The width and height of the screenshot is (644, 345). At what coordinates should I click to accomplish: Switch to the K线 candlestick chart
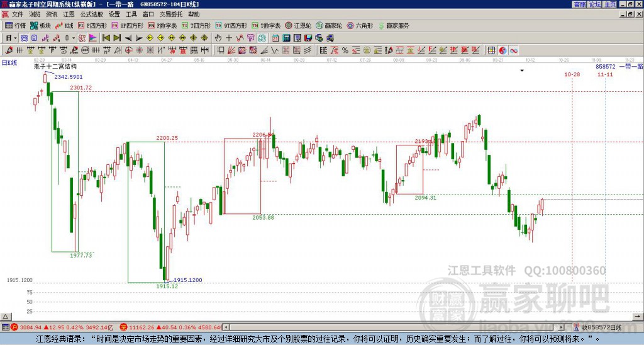pyautogui.click(x=64, y=25)
